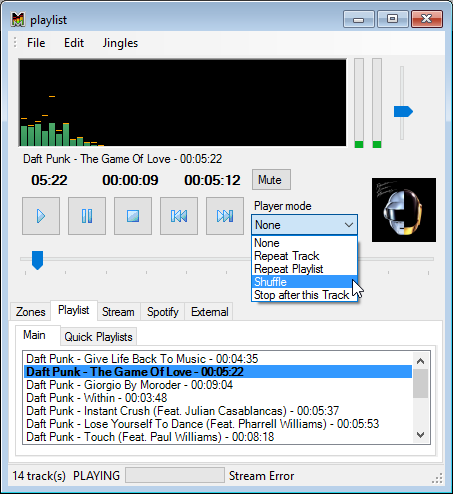Switch to the Spotify tab
Image resolution: width=453 pixels, height=494 pixels.
tap(163, 312)
